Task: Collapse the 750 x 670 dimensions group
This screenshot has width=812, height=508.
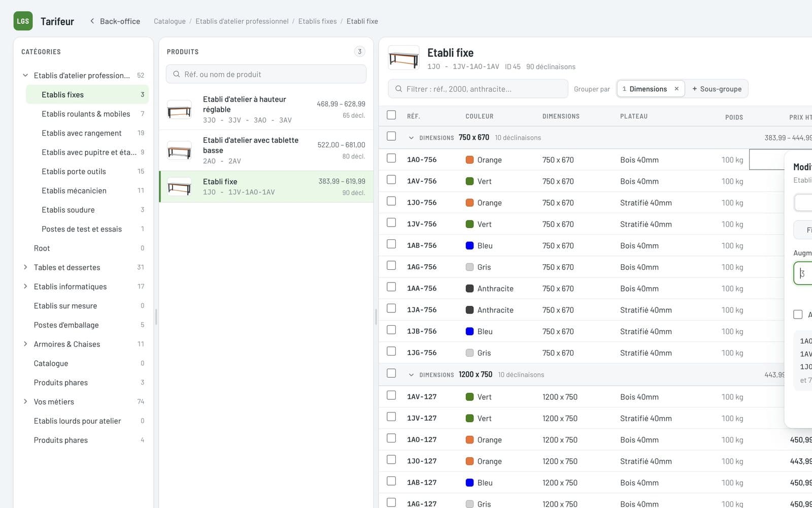Action: [x=411, y=138]
